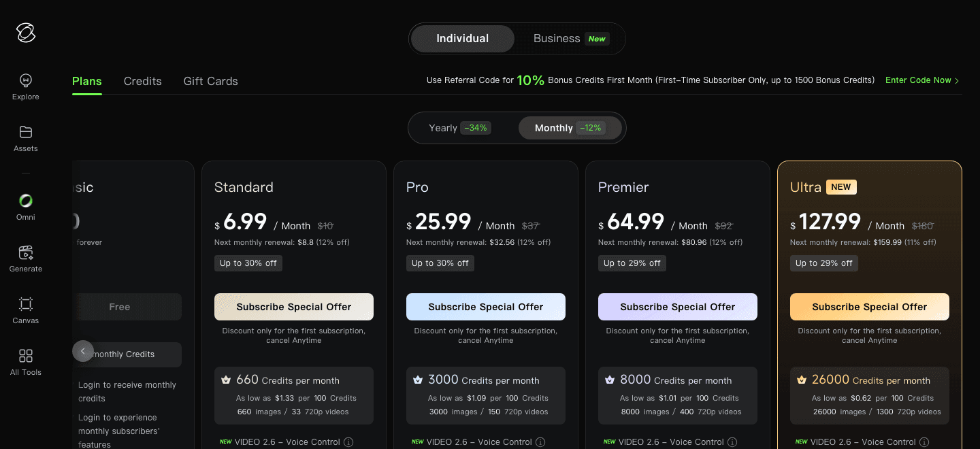Click 'Next monthly renewal: $80.96' text

tap(670, 242)
